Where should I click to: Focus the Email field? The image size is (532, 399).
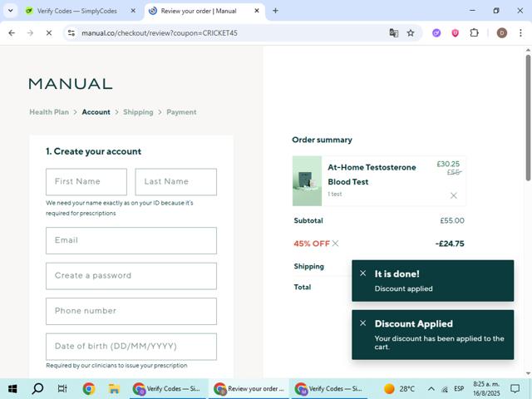[x=131, y=240]
